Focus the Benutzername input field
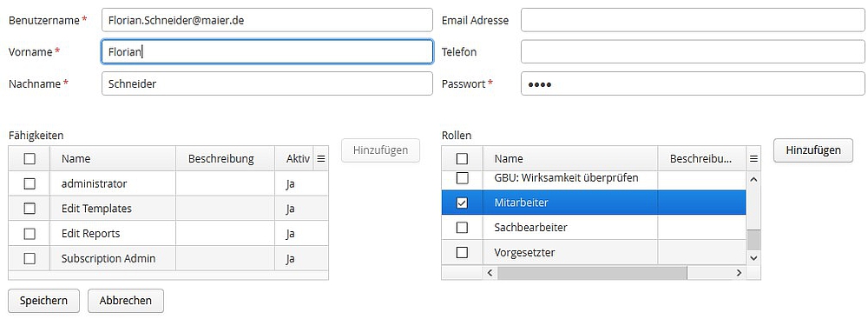Screen dimensions: 868x319 (x=267, y=21)
